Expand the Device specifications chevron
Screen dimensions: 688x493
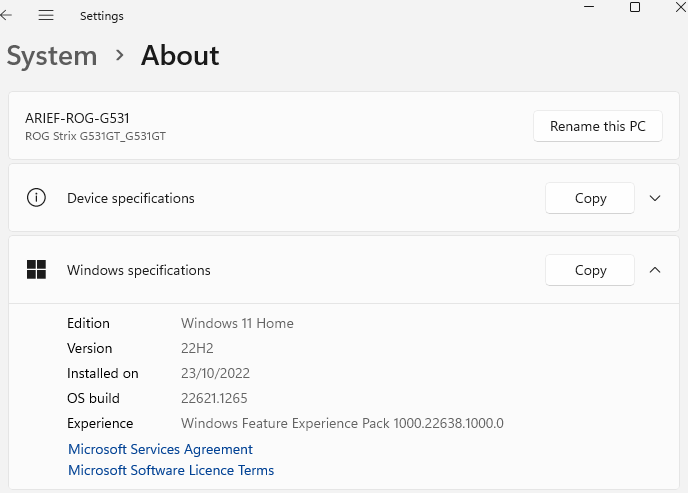pos(655,198)
